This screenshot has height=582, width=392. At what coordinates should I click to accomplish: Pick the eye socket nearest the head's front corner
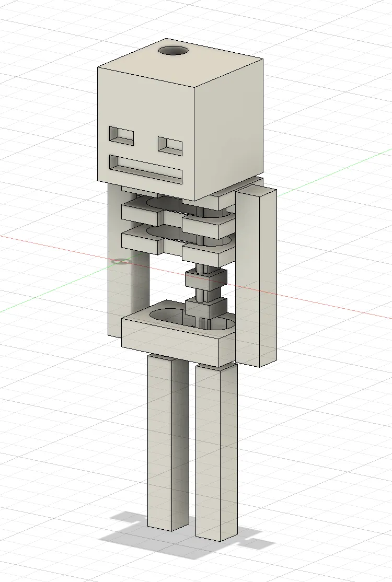click(x=171, y=145)
